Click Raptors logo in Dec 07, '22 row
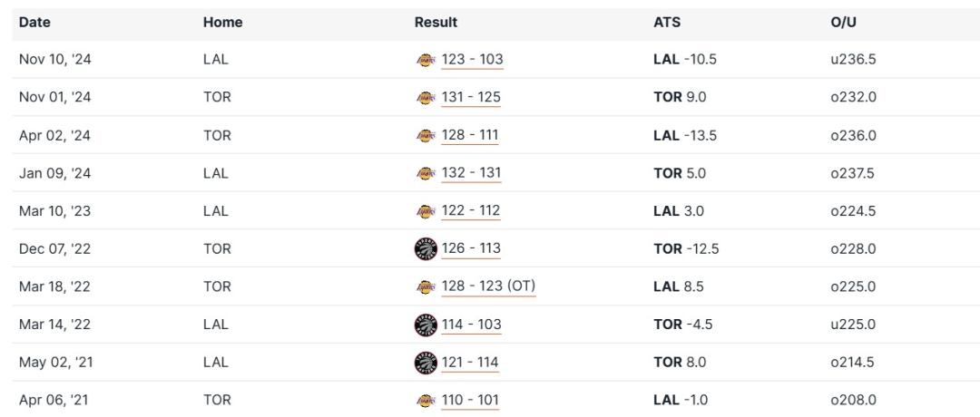The width and height of the screenshot is (980, 417). coord(425,249)
